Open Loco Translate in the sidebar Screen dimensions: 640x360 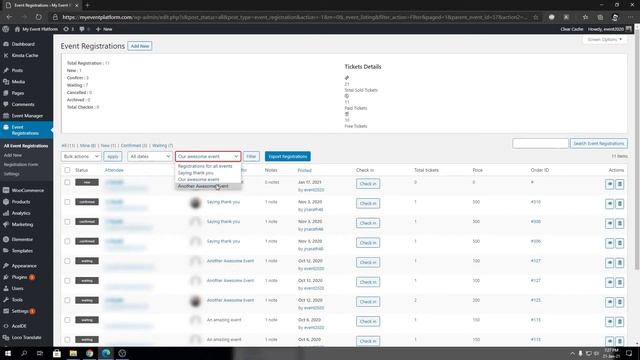pyautogui.click(x=26, y=337)
